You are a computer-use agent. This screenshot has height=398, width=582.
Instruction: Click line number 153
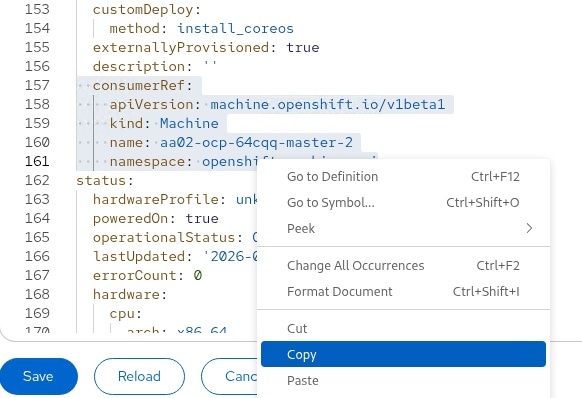37,9
